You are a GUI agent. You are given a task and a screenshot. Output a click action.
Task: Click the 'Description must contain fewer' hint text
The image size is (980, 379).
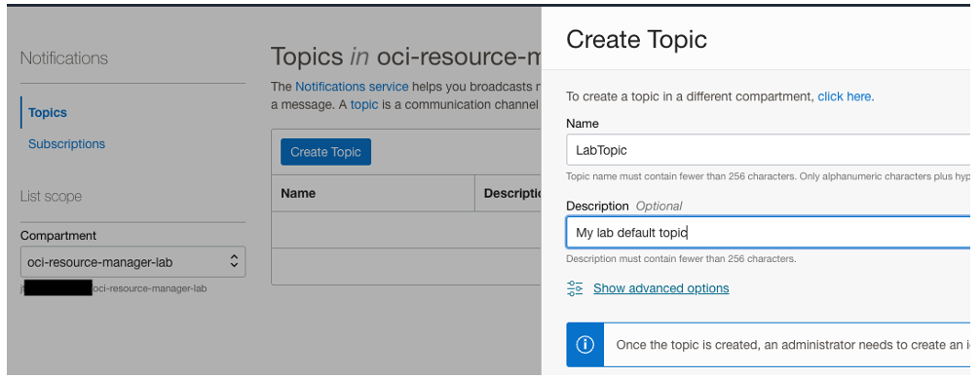coord(681,259)
